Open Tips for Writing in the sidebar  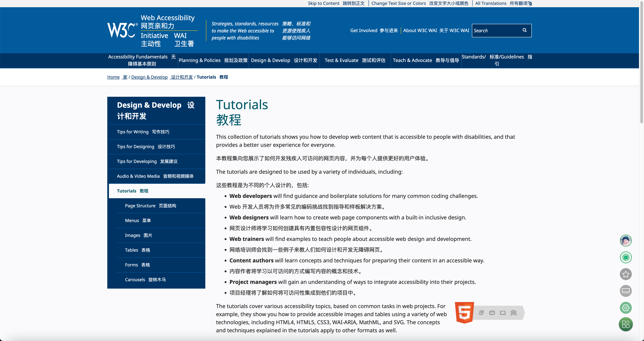click(x=157, y=132)
